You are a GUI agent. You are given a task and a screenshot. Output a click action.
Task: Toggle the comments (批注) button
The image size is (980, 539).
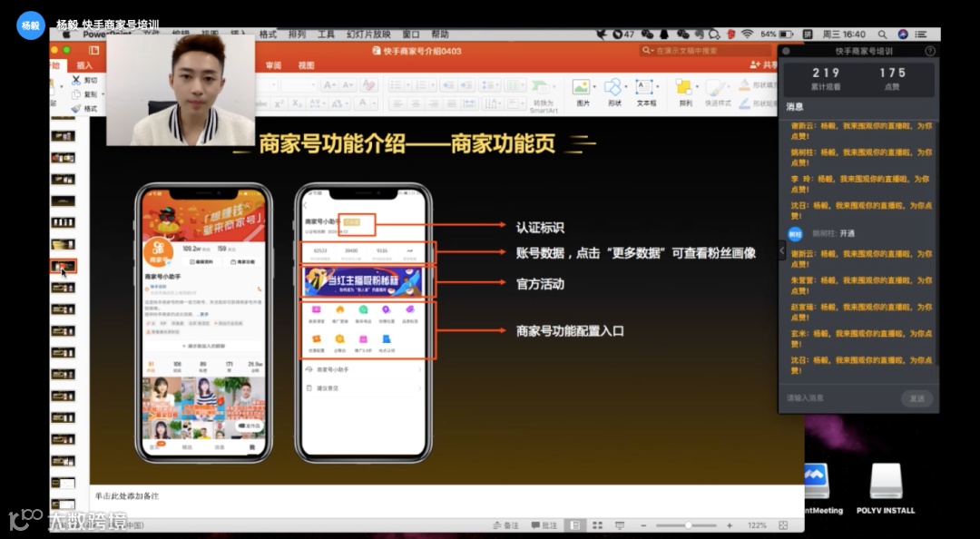[544, 525]
